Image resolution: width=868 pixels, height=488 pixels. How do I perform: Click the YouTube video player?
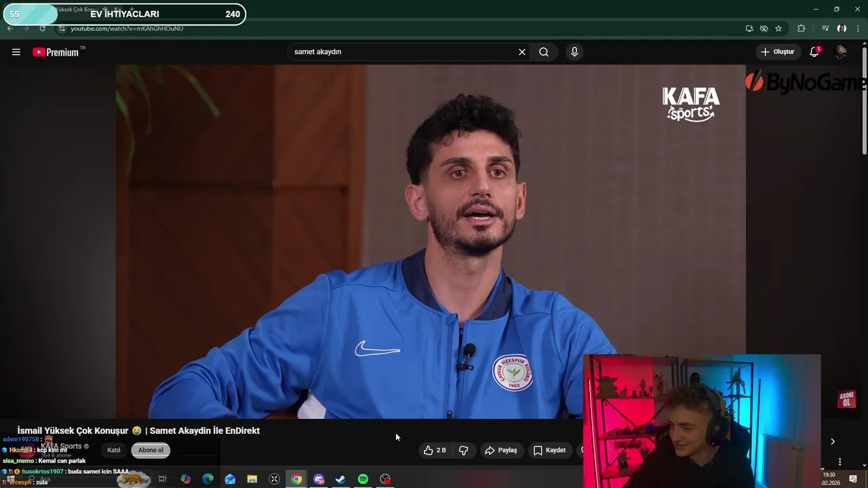[431, 241]
